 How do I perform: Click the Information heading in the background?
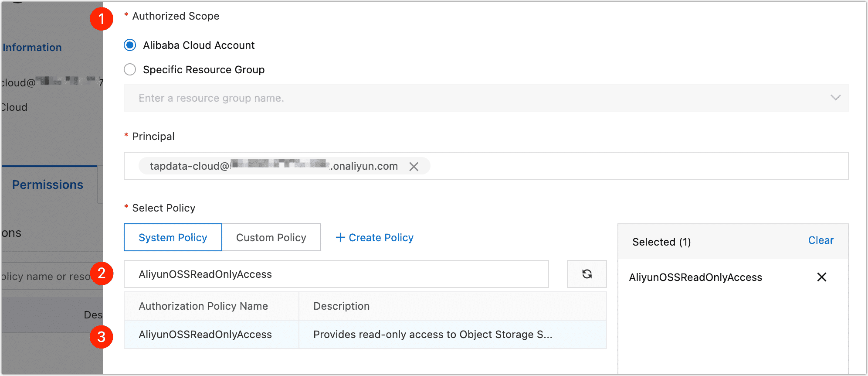pos(32,48)
